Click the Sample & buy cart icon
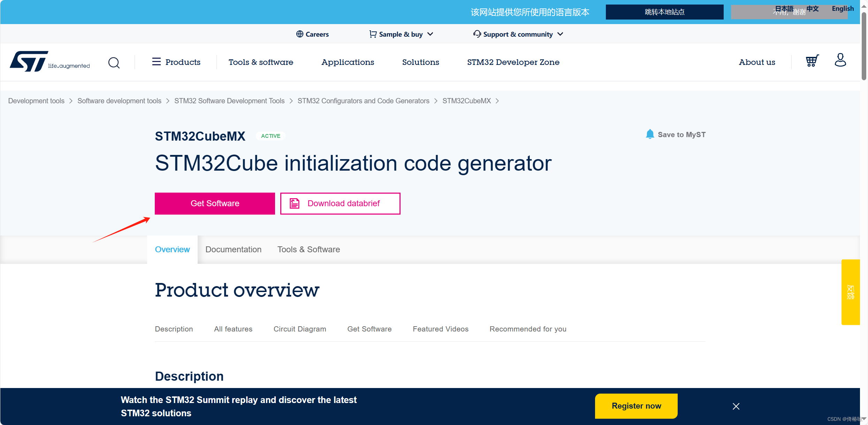This screenshot has width=868, height=425. (373, 34)
